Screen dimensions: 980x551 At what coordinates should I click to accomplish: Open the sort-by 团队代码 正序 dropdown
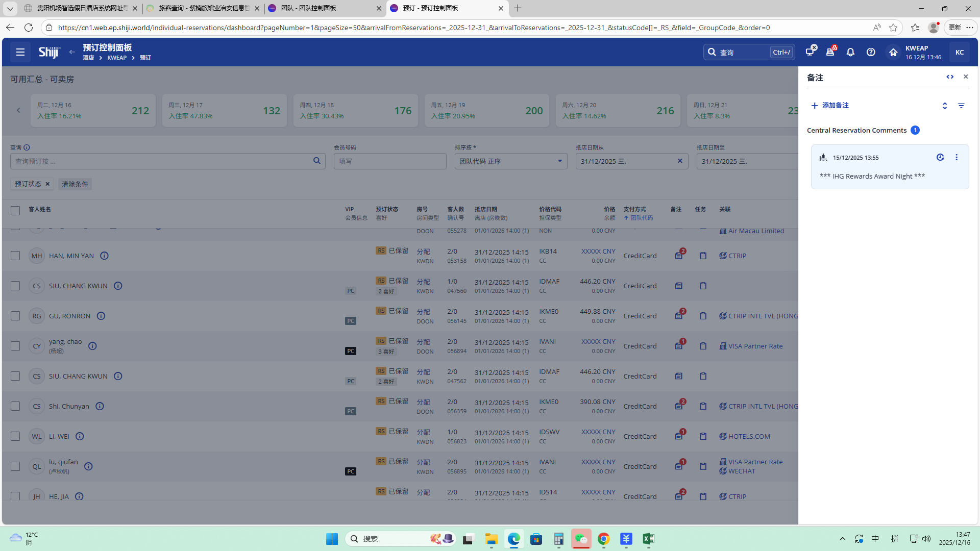click(x=510, y=161)
